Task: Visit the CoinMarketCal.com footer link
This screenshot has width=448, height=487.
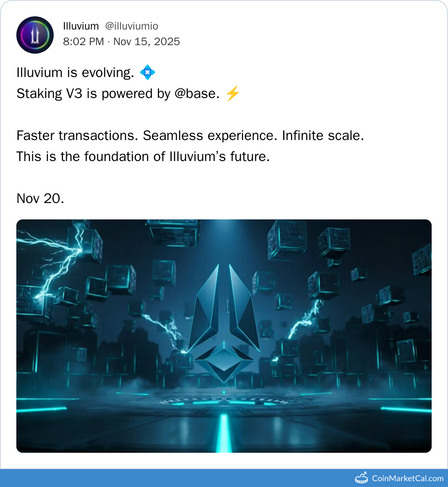Action: (407, 478)
